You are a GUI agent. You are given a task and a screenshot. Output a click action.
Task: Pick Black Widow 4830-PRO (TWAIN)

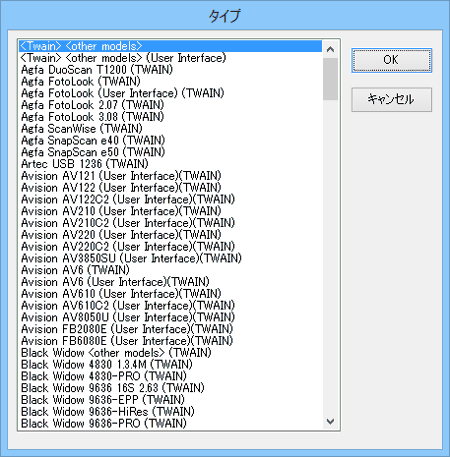[x=170, y=376]
